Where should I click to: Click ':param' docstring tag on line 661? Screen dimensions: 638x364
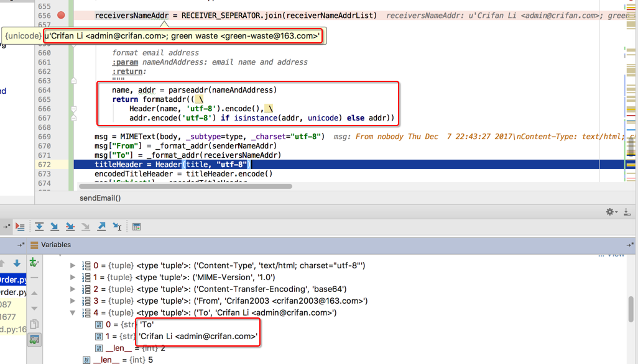click(x=126, y=62)
